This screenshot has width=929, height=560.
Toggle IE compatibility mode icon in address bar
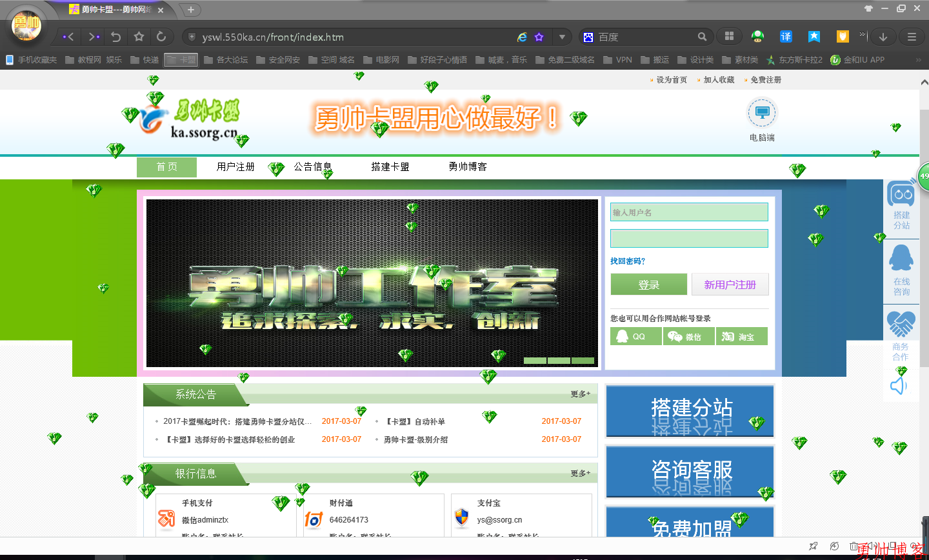[x=522, y=37]
